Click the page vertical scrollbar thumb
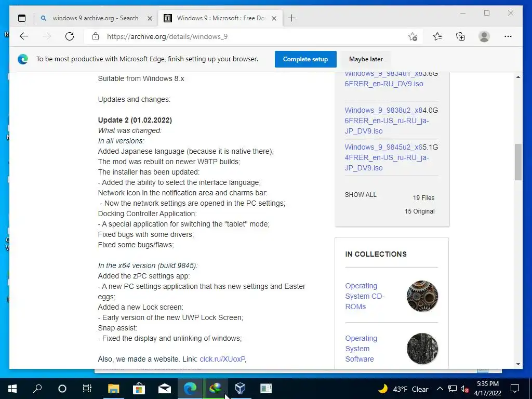Viewport: 532px width, 399px height. (x=518, y=162)
